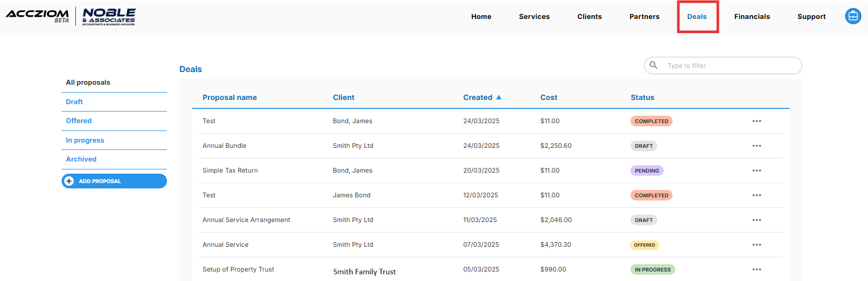
Task: Open the Clients menu
Action: pyautogui.click(x=589, y=17)
